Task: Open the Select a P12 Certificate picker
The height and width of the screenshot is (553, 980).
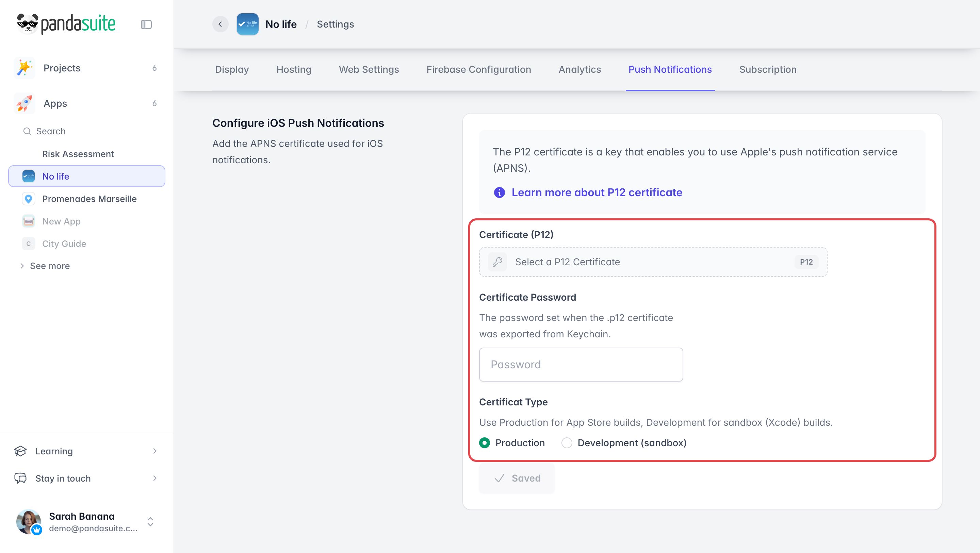Action: (x=653, y=262)
